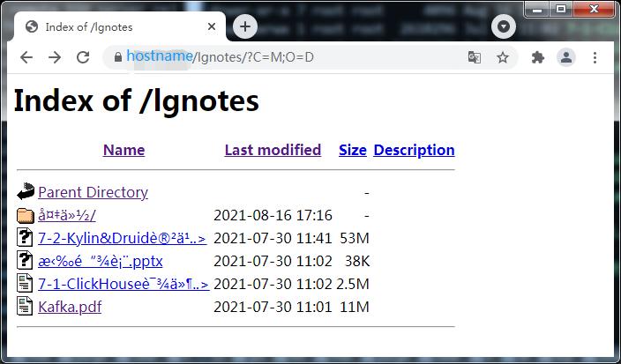
Task: Click the browser forward arrow
Action: pyautogui.click(x=55, y=57)
